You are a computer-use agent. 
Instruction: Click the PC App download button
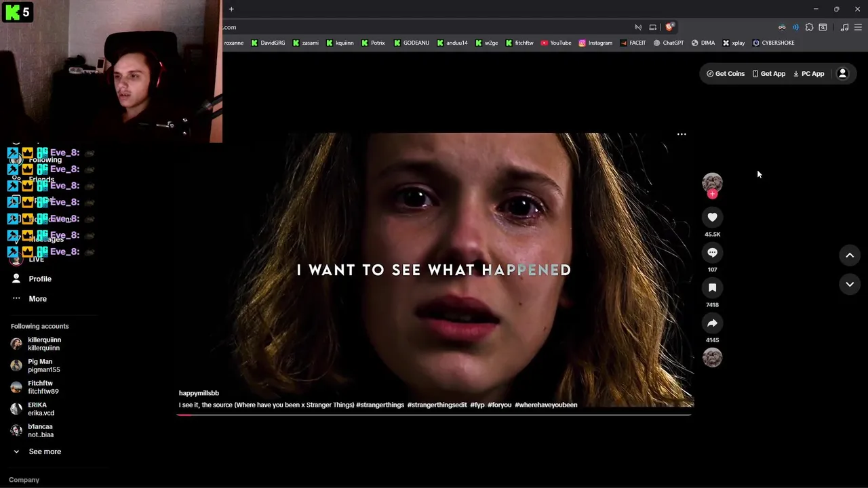tap(809, 74)
